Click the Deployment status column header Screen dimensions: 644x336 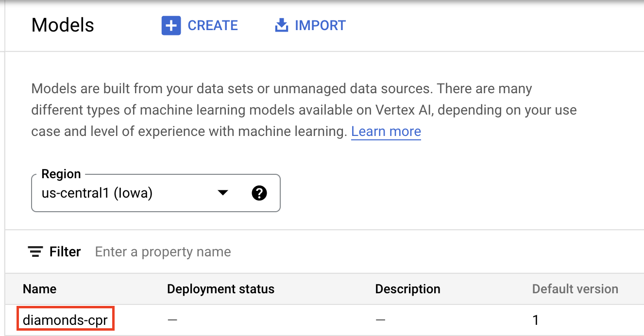click(x=220, y=289)
